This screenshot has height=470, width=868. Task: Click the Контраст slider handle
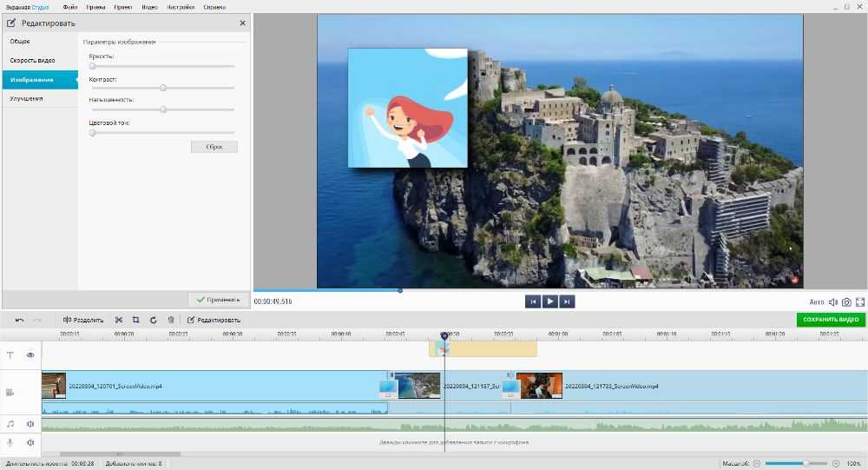pyautogui.click(x=163, y=88)
